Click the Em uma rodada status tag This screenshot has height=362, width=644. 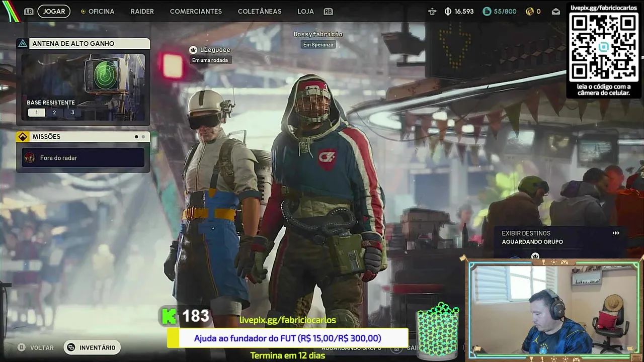pos(210,60)
